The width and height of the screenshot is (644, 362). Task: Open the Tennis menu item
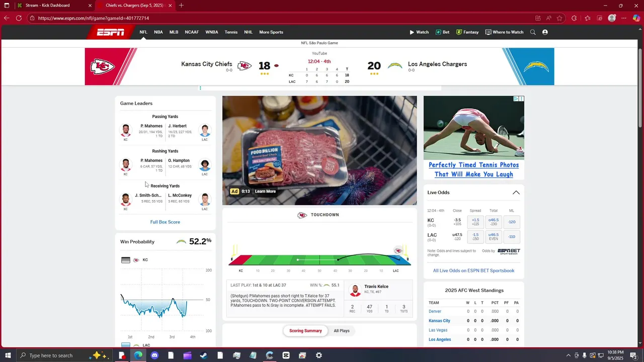(231, 32)
